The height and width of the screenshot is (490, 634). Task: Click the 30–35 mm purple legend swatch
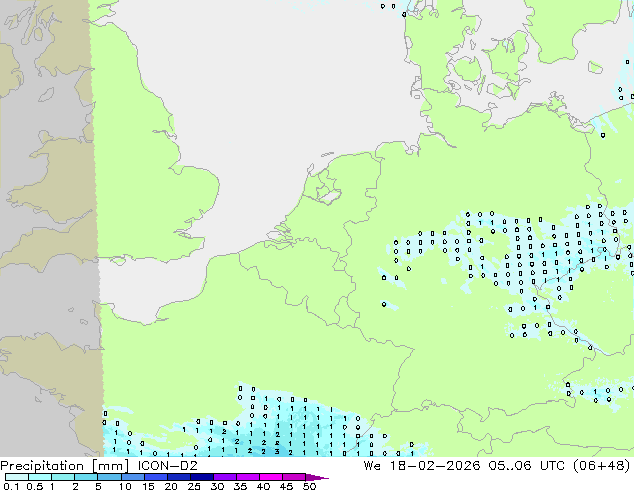tap(227, 477)
